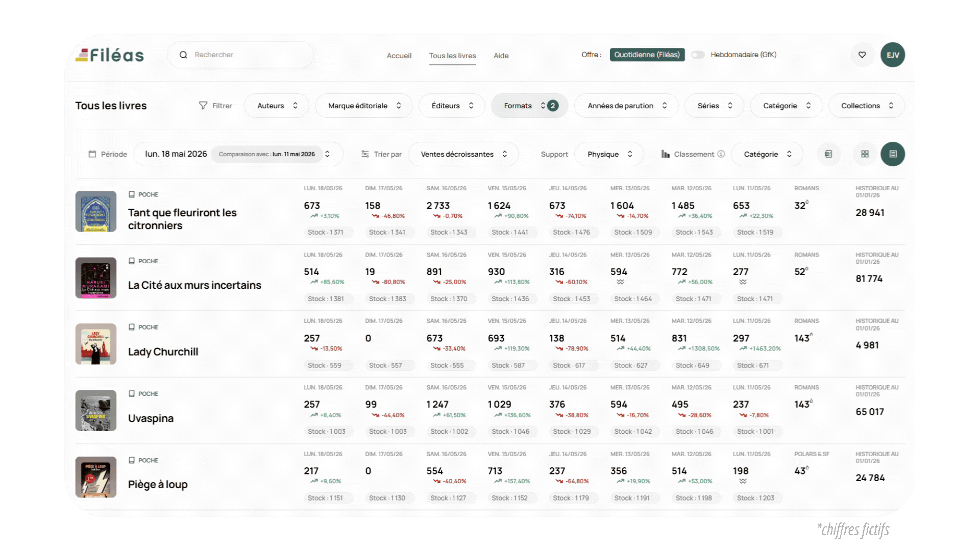Click the historical total 28 941
Image resolution: width=980 pixels, height=551 pixels.
tap(870, 213)
